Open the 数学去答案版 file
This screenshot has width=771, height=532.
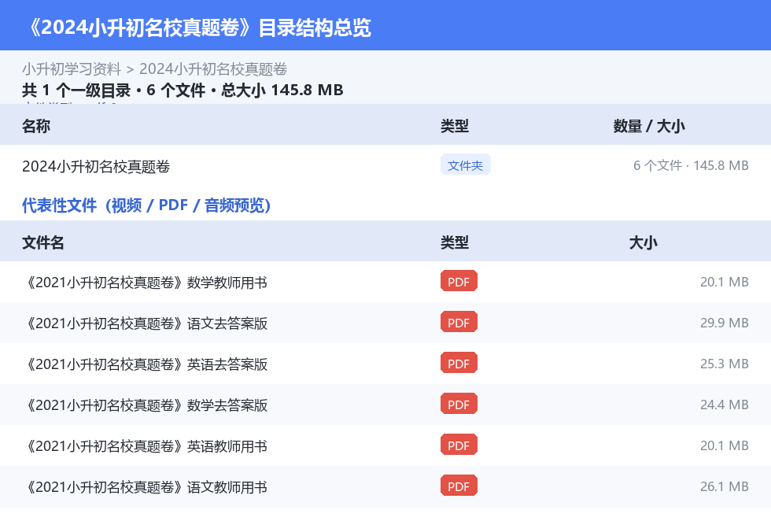(x=145, y=405)
